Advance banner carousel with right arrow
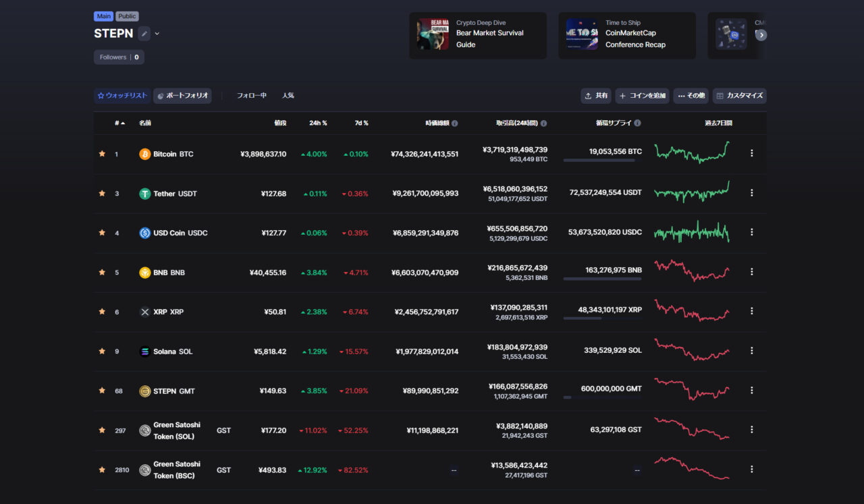 [x=761, y=34]
